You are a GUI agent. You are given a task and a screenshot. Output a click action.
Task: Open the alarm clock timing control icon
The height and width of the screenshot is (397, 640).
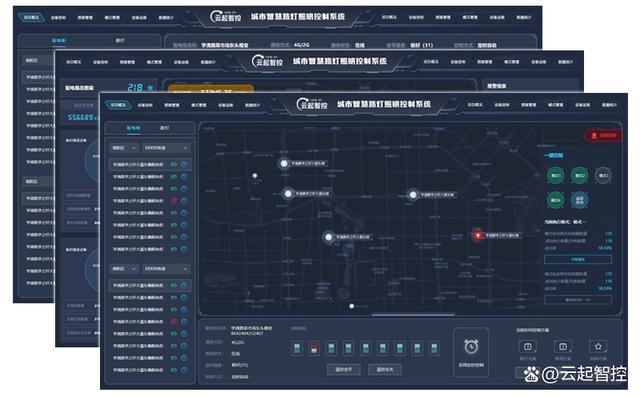(x=471, y=347)
